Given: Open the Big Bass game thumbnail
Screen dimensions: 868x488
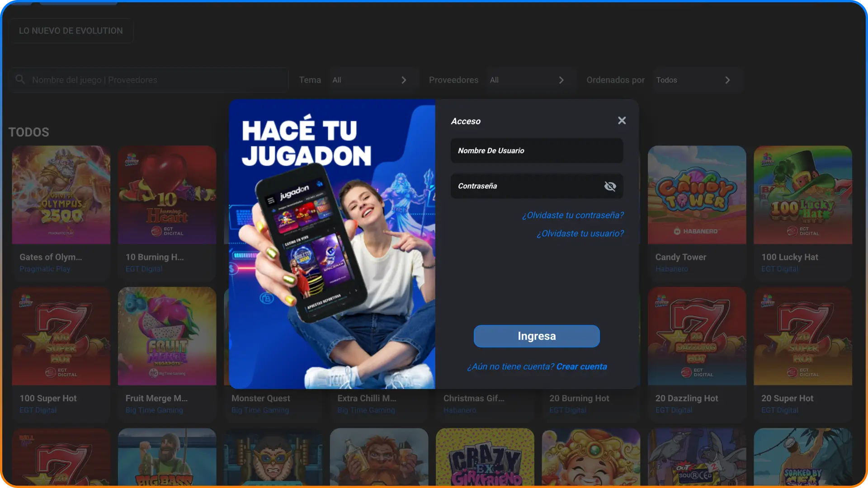Looking at the screenshot, I should [x=167, y=457].
